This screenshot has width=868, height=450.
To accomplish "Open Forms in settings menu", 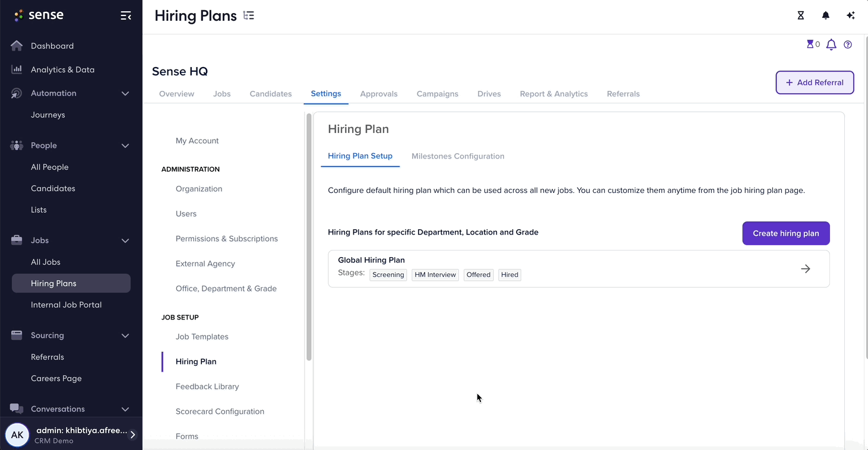I will 187,436.
